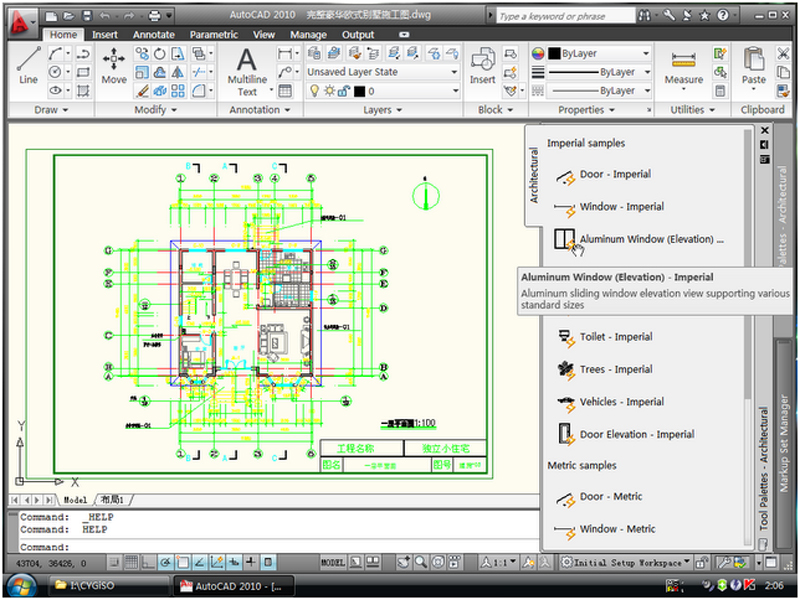
Task: Choose the Trees - Imperial palette tool
Action: pos(615,369)
